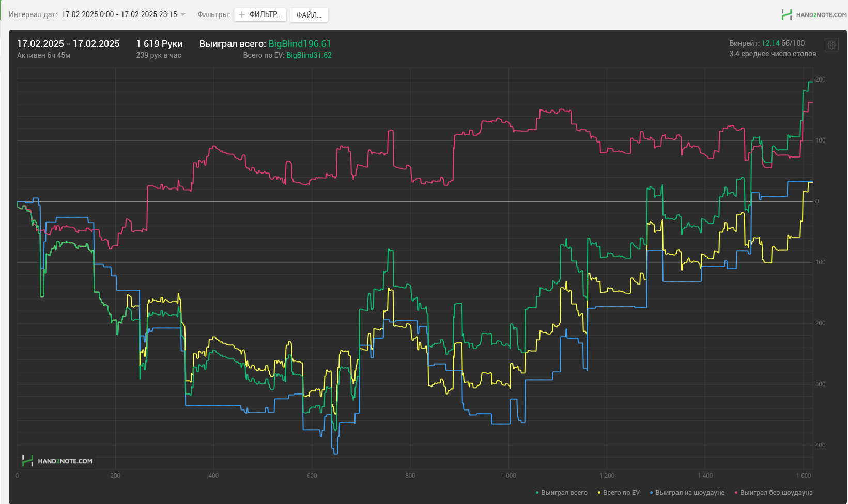Click the Фильтры: label
The width and height of the screenshot is (848, 504).
pos(213,14)
